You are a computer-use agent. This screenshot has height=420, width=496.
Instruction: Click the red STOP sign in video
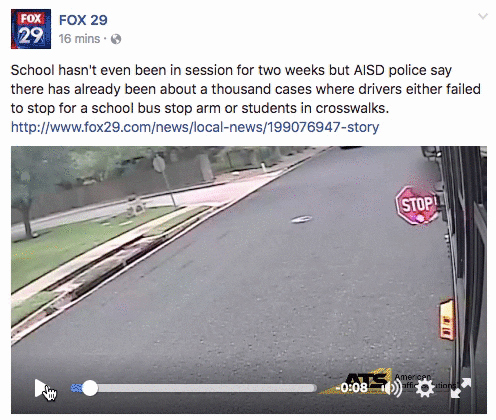point(416,205)
